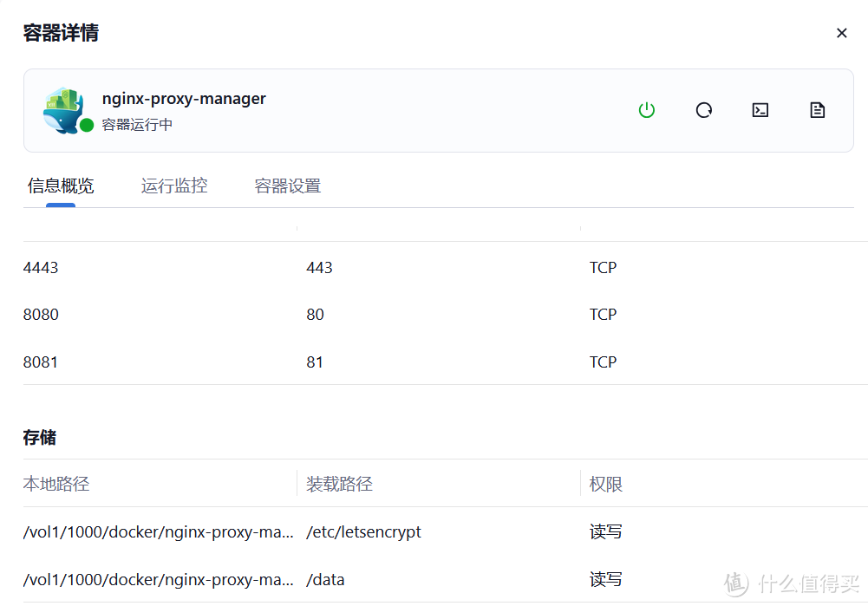Switch to the 运行监控 tab
Viewport: 868px width, 606px height.
point(174,186)
